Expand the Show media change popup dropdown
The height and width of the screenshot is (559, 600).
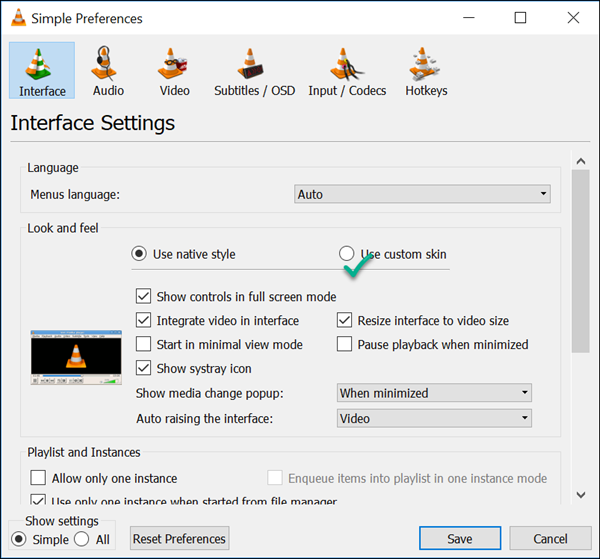tap(434, 393)
